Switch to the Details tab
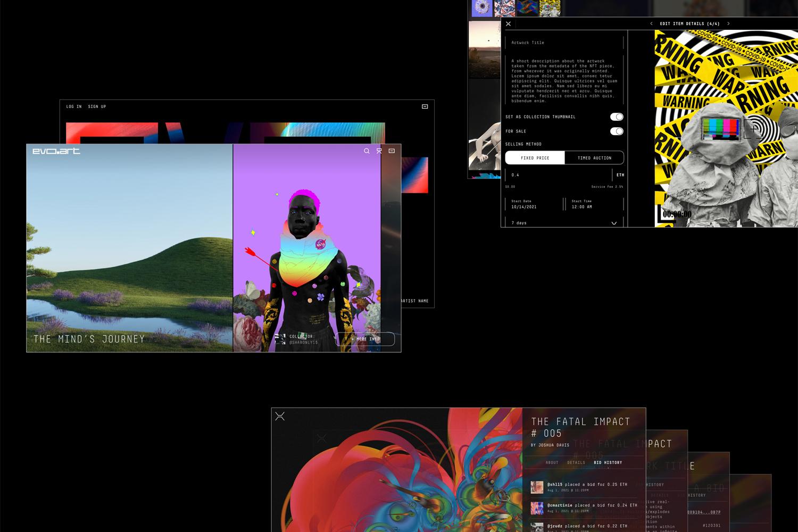798x532 pixels. pos(576,463)
